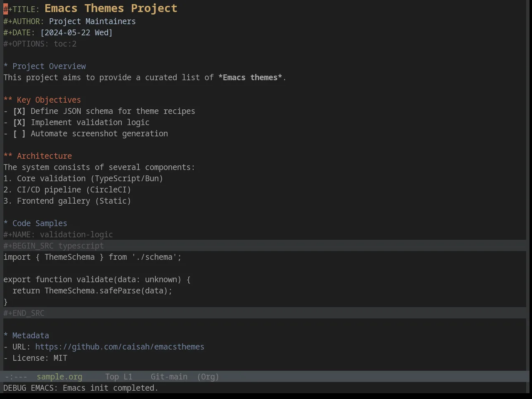Click the '1. Core validation (TypeScript/Bun)' item
Screen dimensions: 532x399
click(83, 179)
